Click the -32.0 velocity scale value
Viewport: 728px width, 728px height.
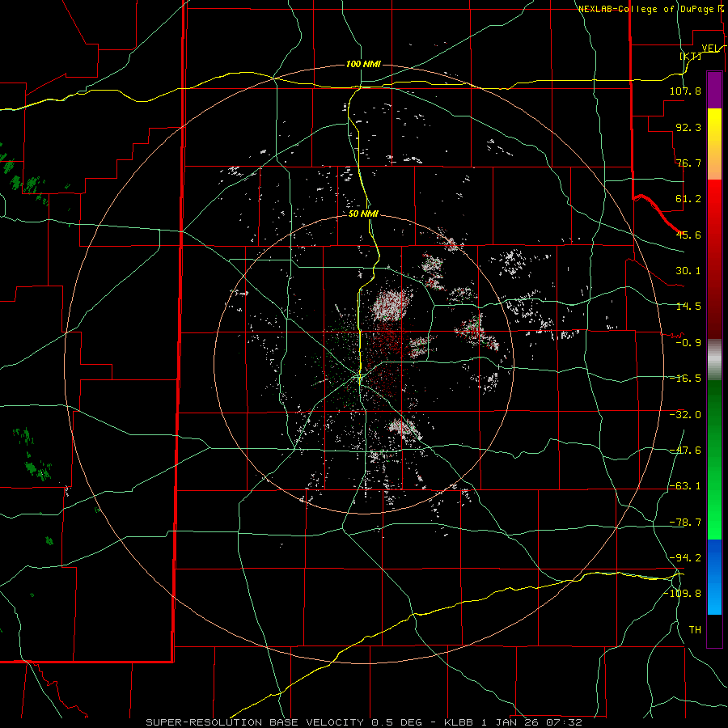pyautogui.click(x=685, y=415)
